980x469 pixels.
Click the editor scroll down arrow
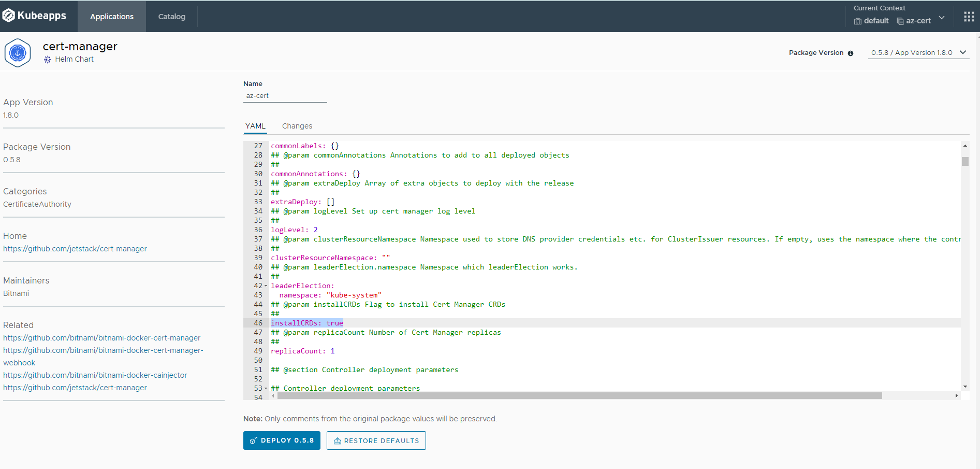pos(965,387)
